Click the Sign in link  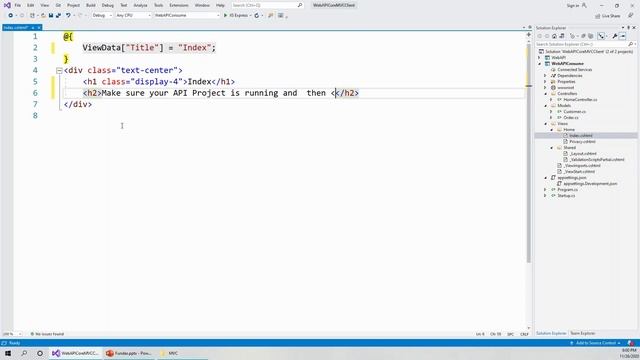coord(573,5)
